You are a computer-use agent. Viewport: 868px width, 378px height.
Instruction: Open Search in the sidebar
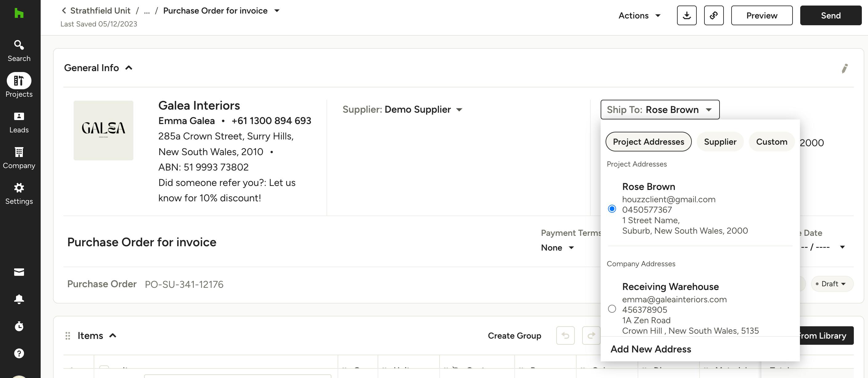19,50
